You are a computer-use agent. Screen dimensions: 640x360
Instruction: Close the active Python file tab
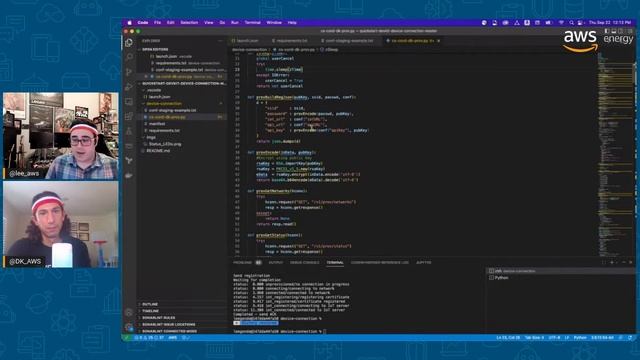click(438, 41)
